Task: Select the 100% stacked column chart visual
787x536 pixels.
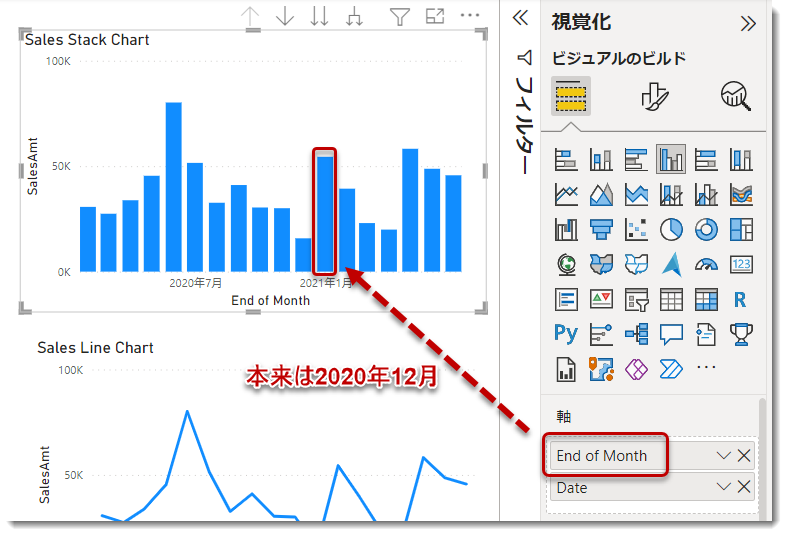Action: (741, 160)
